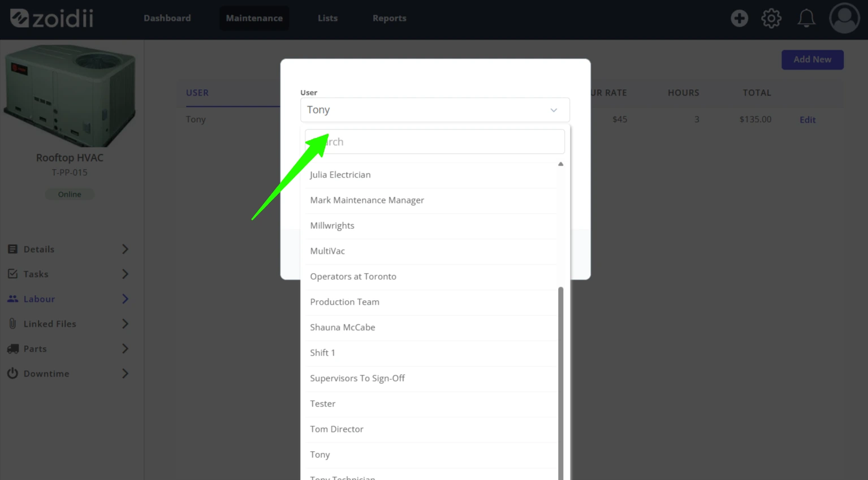Select Shauna McCabe
This screenshot has height=480, width=868.
pos(431,327)
